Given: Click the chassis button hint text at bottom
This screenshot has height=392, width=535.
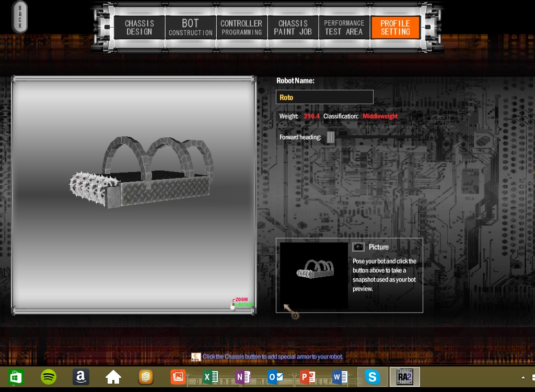Looking at the screenshot, I should click(x=273, y=357).
